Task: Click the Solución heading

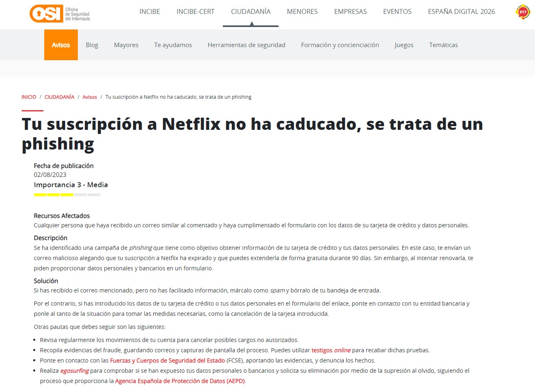Action: click(46, 281)
